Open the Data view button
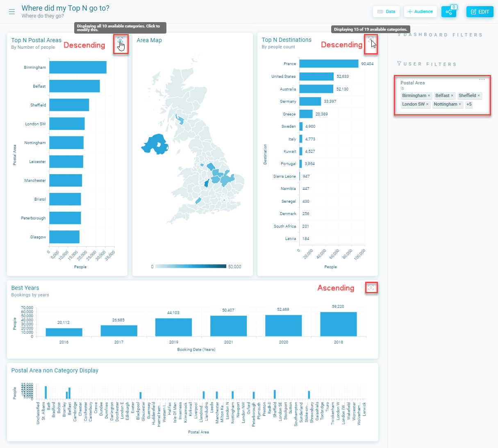This screenshot has width=498, height=448. pos(387,12)
